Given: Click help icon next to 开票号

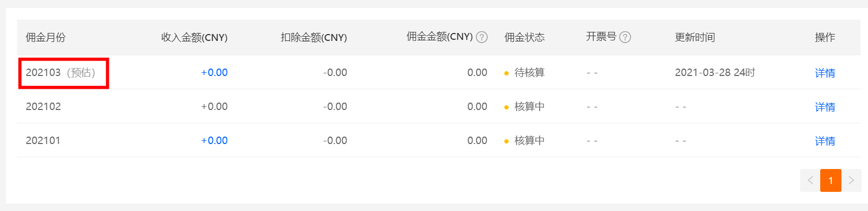Looking at the screenshot, I should [625, 37].
